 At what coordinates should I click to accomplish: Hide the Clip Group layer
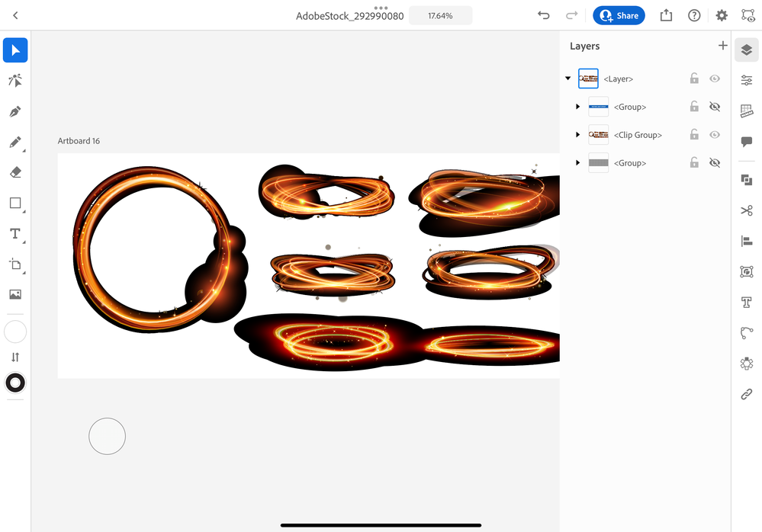[715, 134]
